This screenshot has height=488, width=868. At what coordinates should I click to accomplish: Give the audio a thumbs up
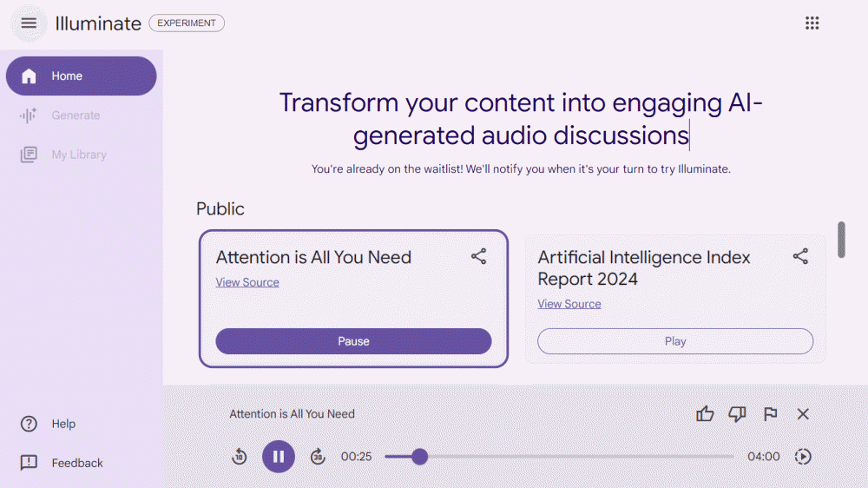(705, 414)
